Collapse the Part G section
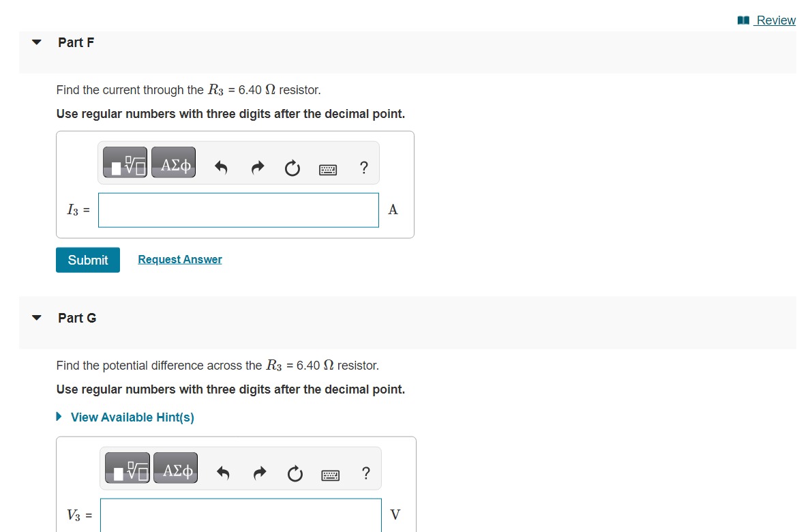Screen dimensions: 812x532 click(36, 318)
